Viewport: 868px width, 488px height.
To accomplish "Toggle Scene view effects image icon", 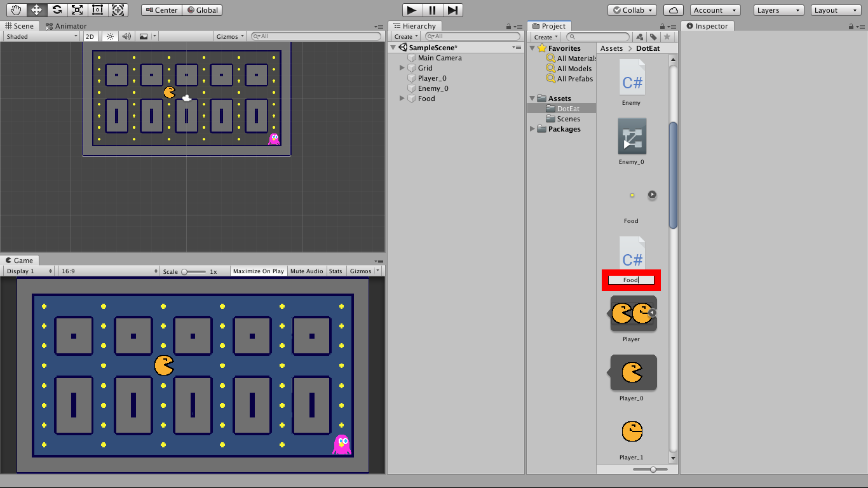I will pos(144,36).
